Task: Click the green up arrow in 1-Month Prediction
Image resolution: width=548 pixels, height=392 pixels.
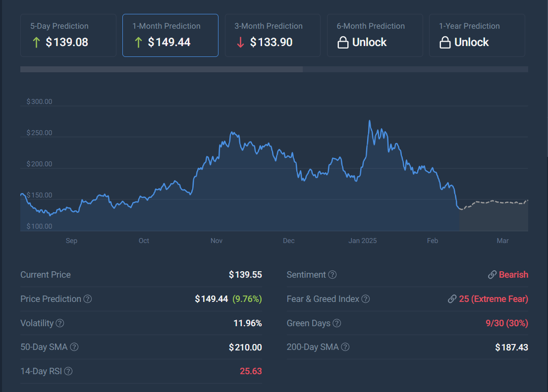Action: pos(138,43)
